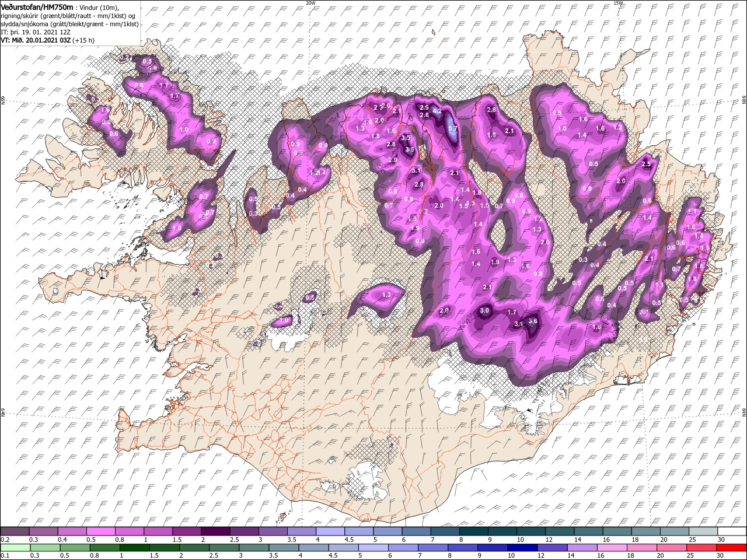
Task: Click the light periwinkle 4 swatch in snow scale
Action: [331, 531]
